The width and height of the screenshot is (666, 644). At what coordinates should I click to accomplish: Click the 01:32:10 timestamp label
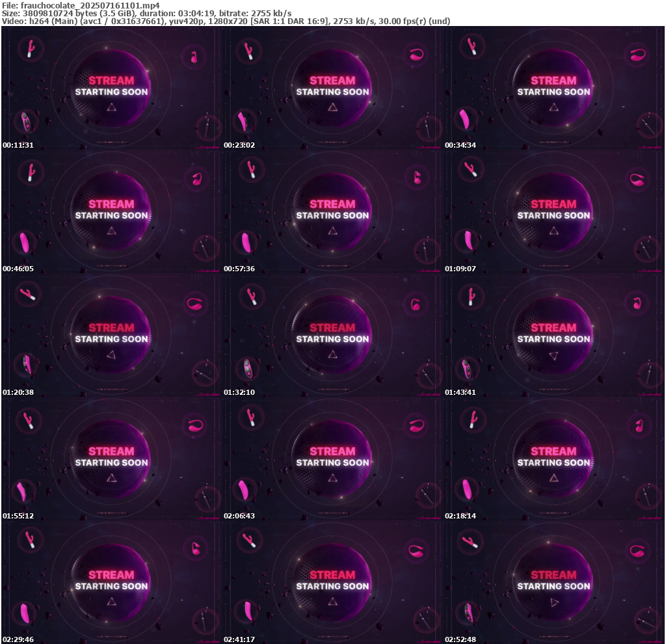239,392
